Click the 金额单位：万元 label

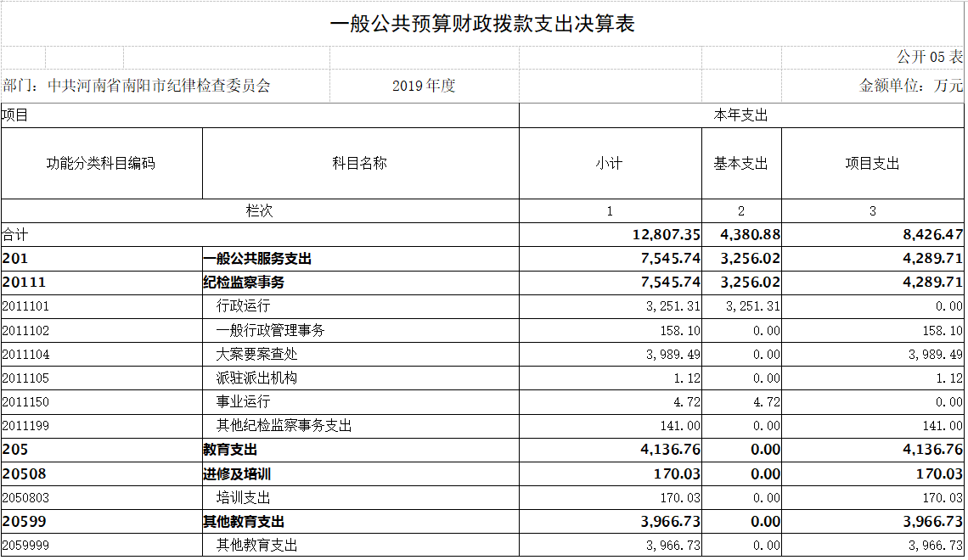point(910,85)
